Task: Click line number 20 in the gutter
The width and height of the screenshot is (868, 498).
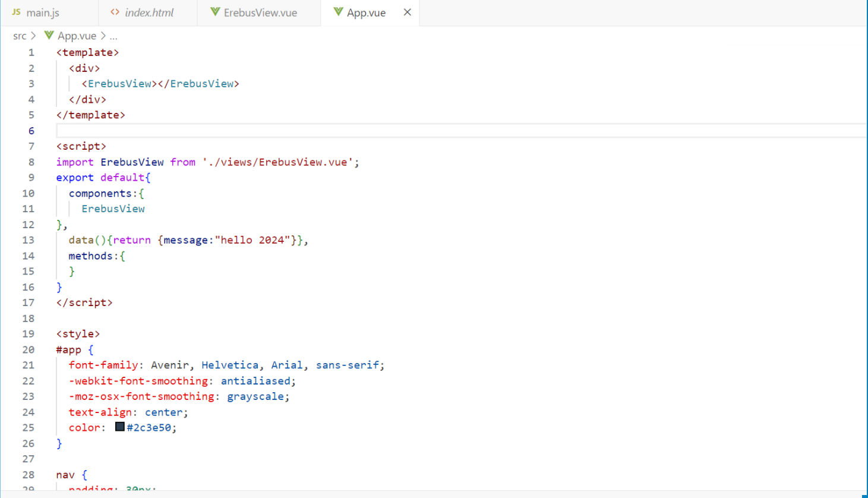Action: pos(28,350)
